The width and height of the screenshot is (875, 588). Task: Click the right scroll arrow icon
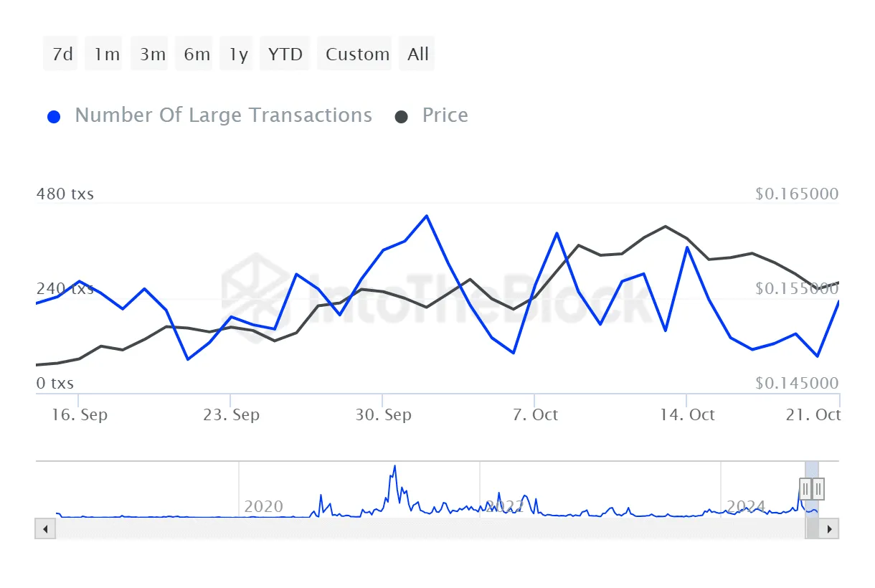[831, 528]
